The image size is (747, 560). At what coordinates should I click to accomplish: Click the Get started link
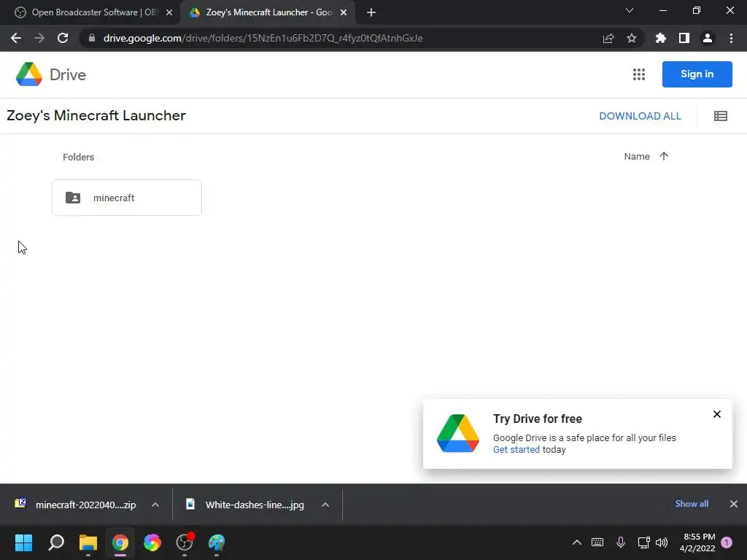pyautogui.click(x=516, y=449)
